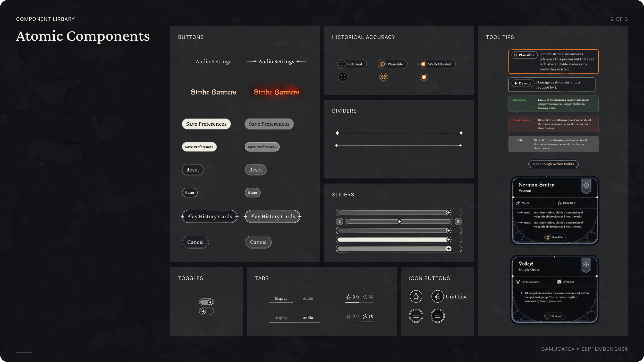Click the gray Info tooltip box
This screenshot has height=362, width=644.
tap(553, 144)
